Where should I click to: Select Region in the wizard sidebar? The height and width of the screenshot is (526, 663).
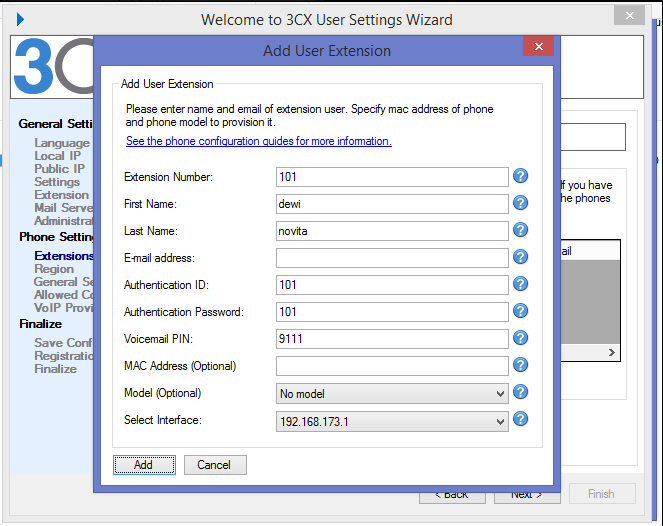(x=54, y=269)
